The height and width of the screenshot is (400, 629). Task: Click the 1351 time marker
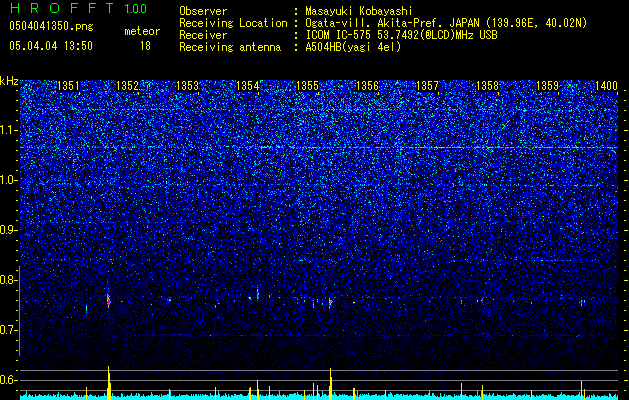[69, 86]
